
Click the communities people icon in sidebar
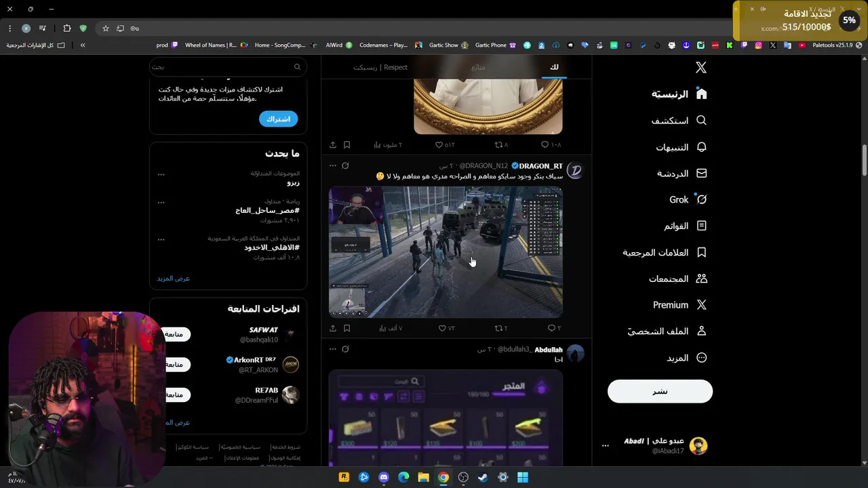click(x=702, y=279)
